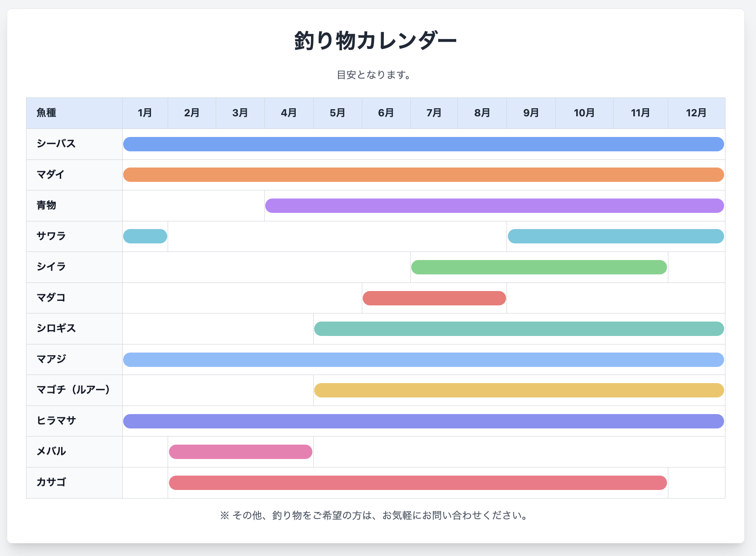756x556 pixels.
Task: Click the 目安となります subtitle text
Action: (374, 75)
